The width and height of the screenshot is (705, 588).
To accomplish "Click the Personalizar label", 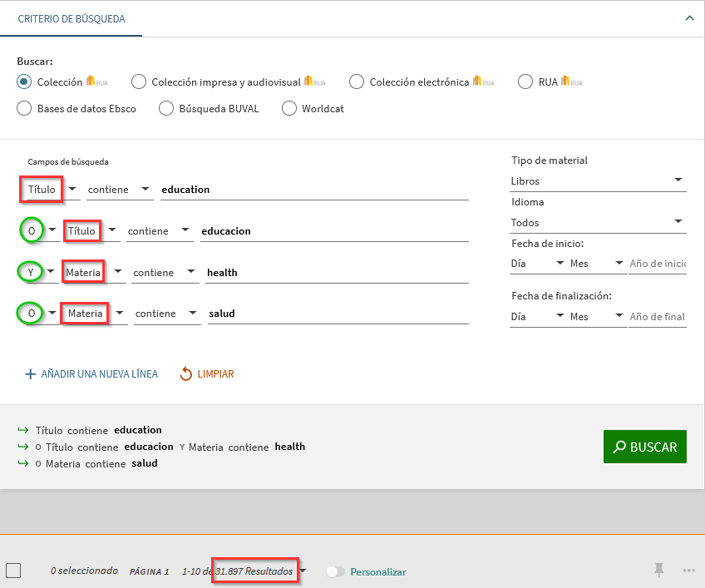I will 378,572.
